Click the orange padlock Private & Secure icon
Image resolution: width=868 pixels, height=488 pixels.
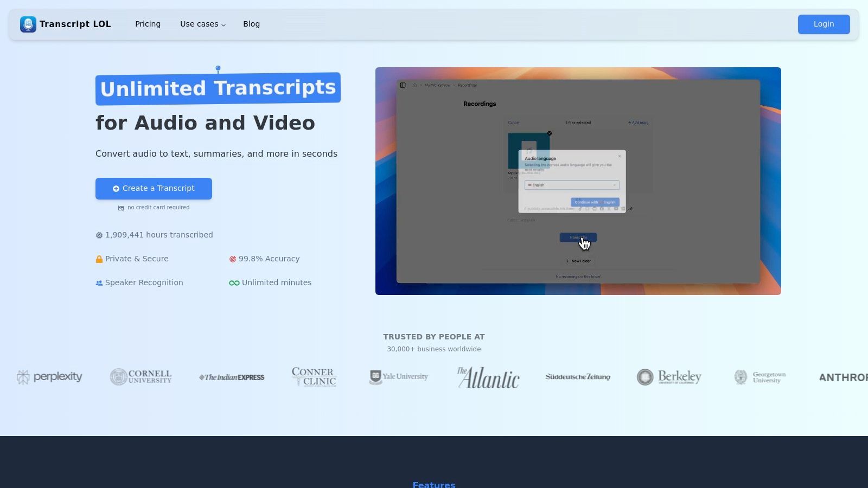pyautogui.click(x=99, y=259)
